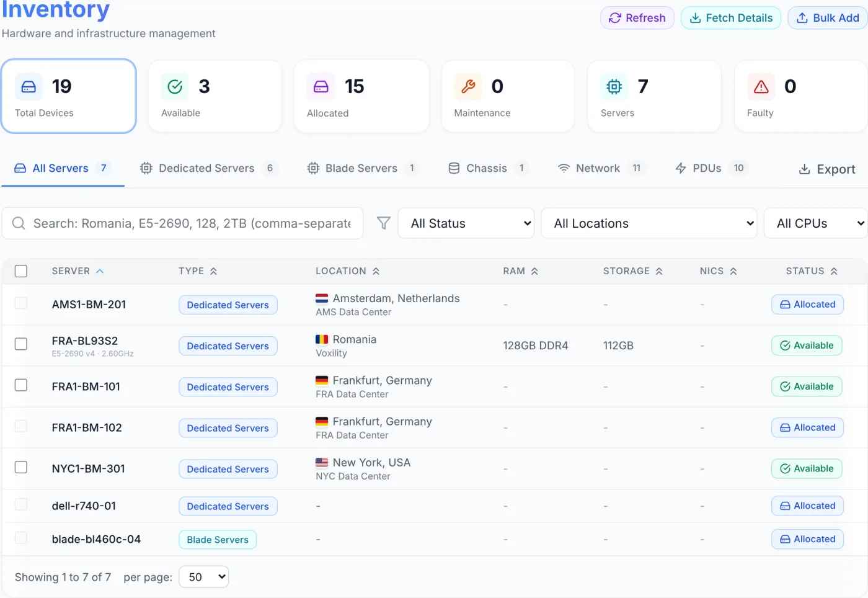Sort by Server column arrow
868x598 pixels.
tap(100, 271)
